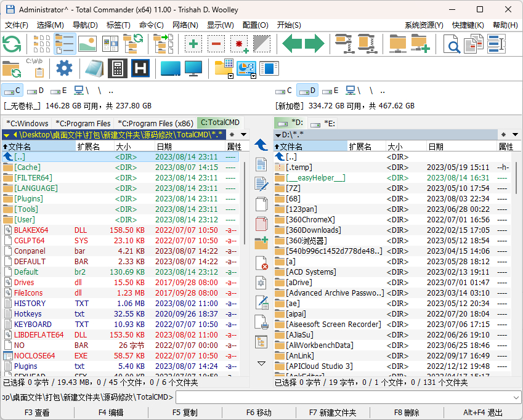Select drive E in left drive bar
Screen dimensions: 523x420
click(x=59, y=91)
